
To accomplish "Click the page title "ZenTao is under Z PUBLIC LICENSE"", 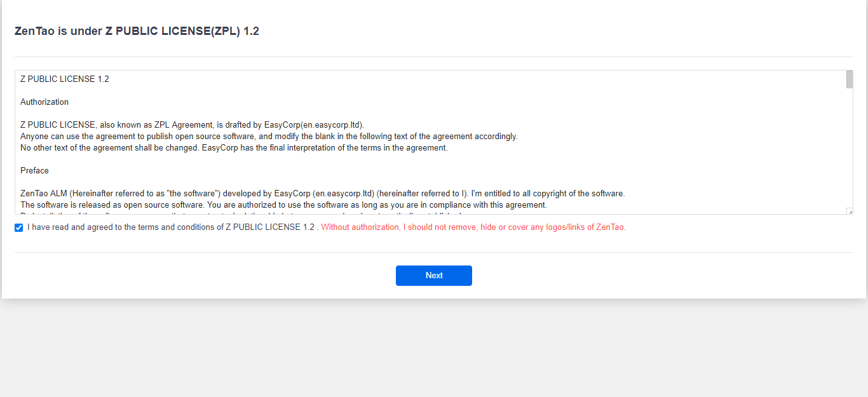I will point(137,31).
